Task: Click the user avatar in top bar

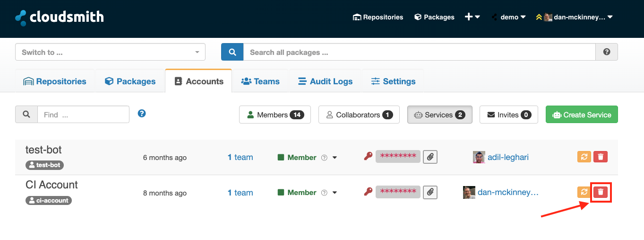Action: pos(548,17)
